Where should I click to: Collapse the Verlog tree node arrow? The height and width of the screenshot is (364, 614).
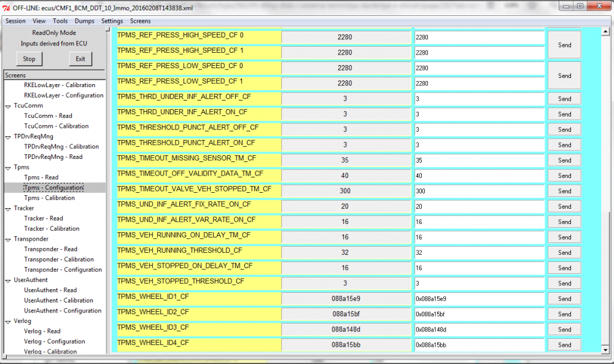pos(8,321)
